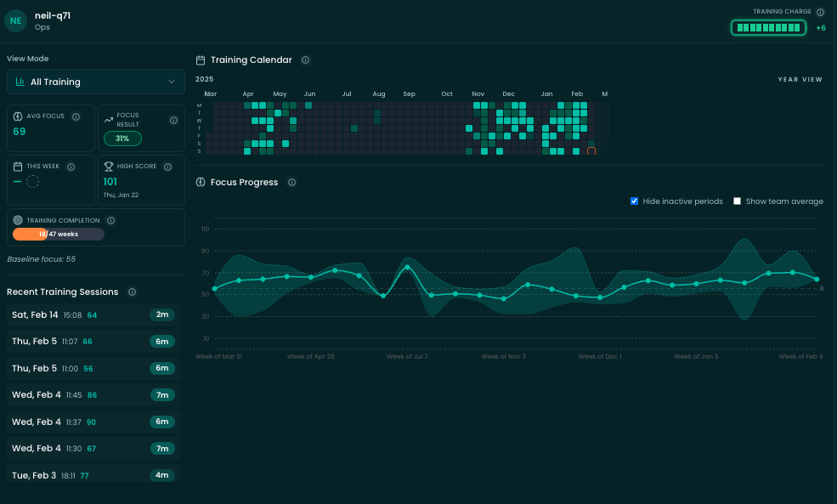Open the Wed, Feb 4 11:37 session
837x504 pixels.
point(93,422)
